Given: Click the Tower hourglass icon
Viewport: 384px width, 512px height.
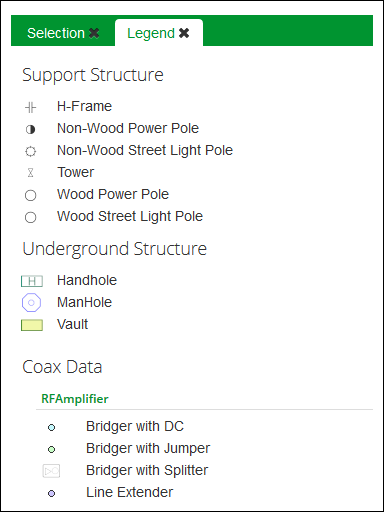Looking at the screenshot, I should coord(30,173).
